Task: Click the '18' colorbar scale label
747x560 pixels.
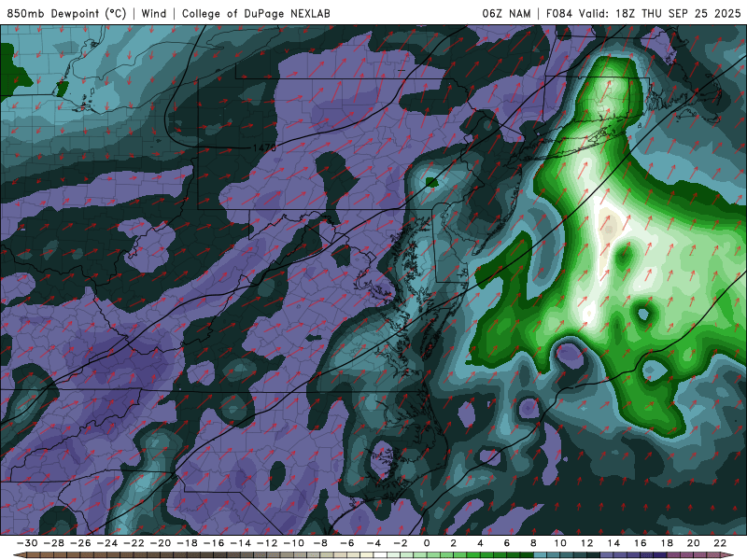Action: 667,543
